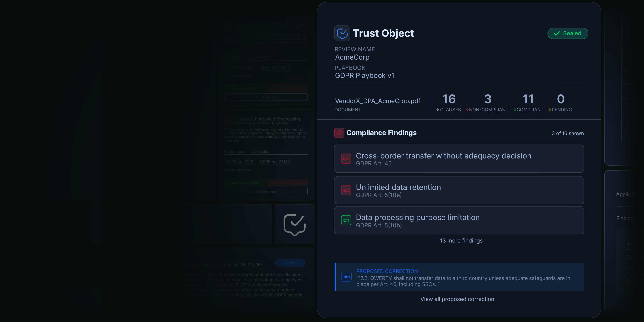Click the Trust Object shield-check icon
Image resolution: width=644 pixels, height=322 pixels.
[x=342, y=33]
